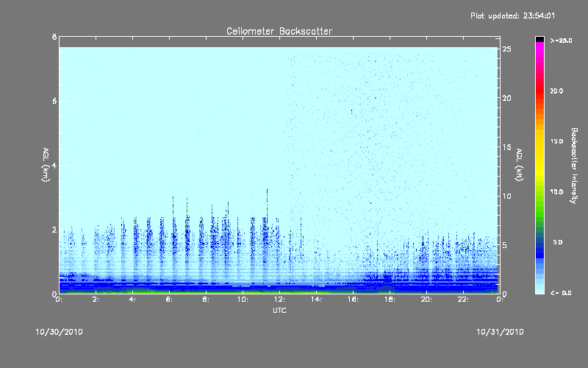The image size is (588, 368).
Task: Click the "Plot updated: 23:54:01" timestamp
Action: click(x=512, y=15)
